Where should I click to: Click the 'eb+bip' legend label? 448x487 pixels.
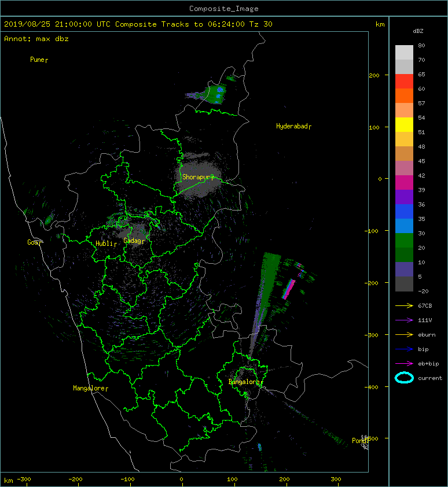428,363
